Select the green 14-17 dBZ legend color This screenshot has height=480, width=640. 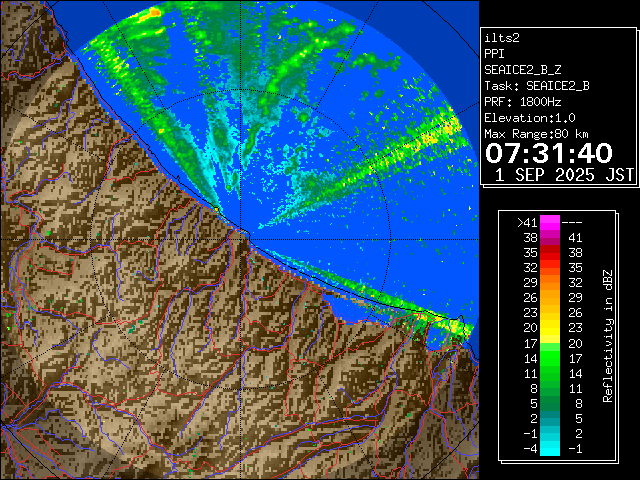coord(550,356)
